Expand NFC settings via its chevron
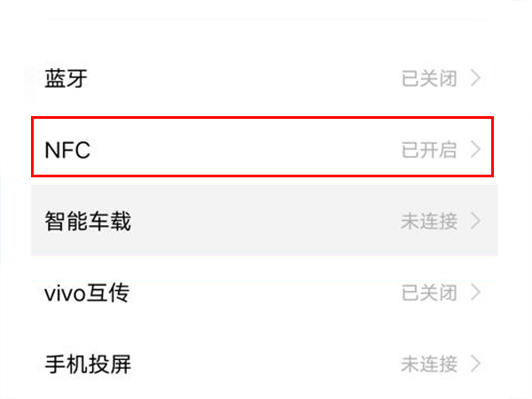 (476, 150)
